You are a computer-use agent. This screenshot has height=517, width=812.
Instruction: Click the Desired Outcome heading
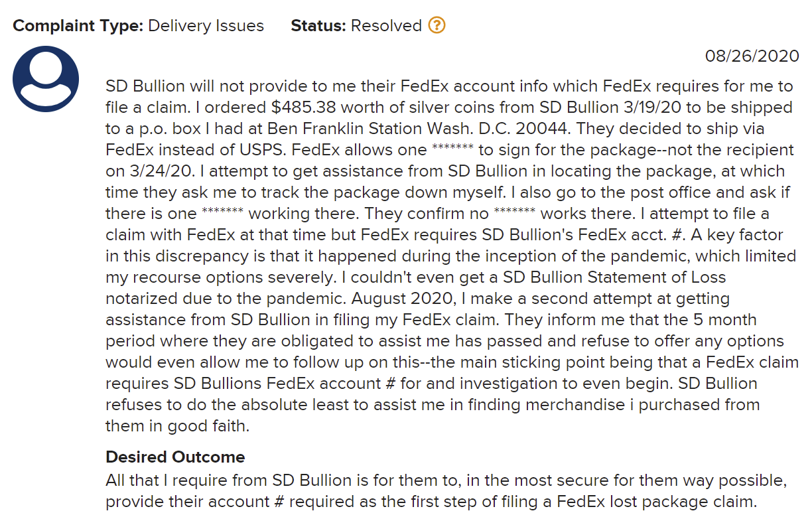(175, 457)
